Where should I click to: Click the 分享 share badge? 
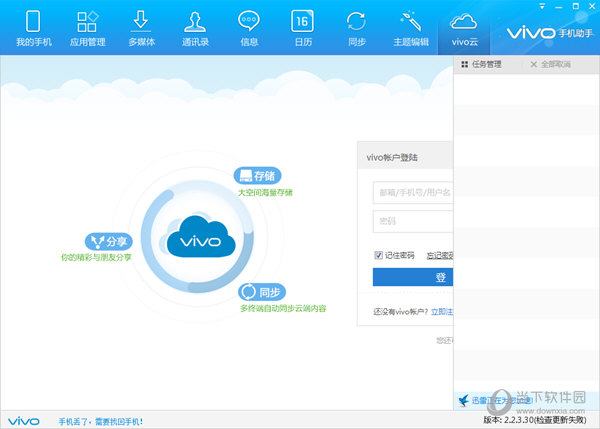point(109,241)
